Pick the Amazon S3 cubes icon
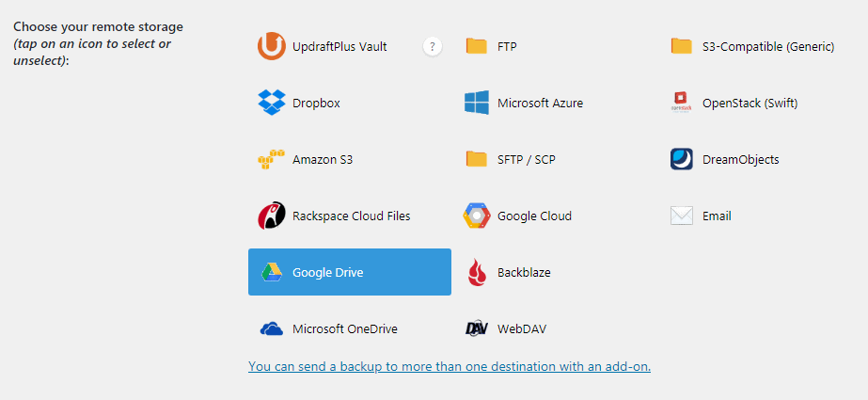 point(271,160)
